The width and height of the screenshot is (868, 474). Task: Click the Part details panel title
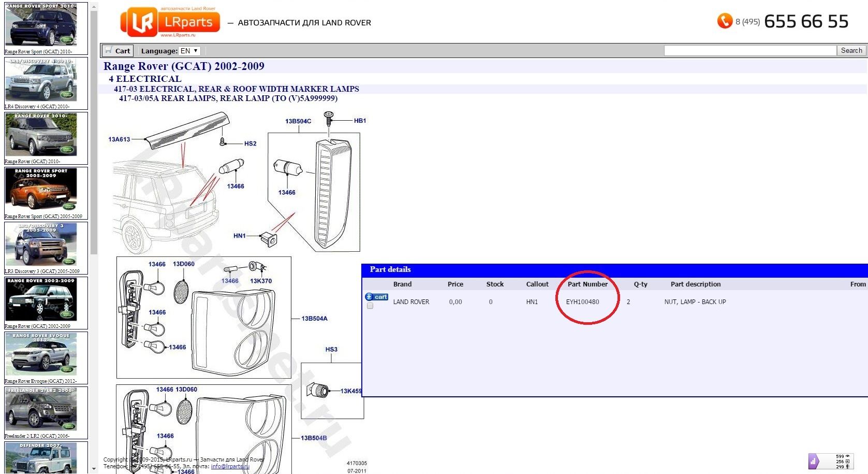pyautogui.click(x=390, y=269)
